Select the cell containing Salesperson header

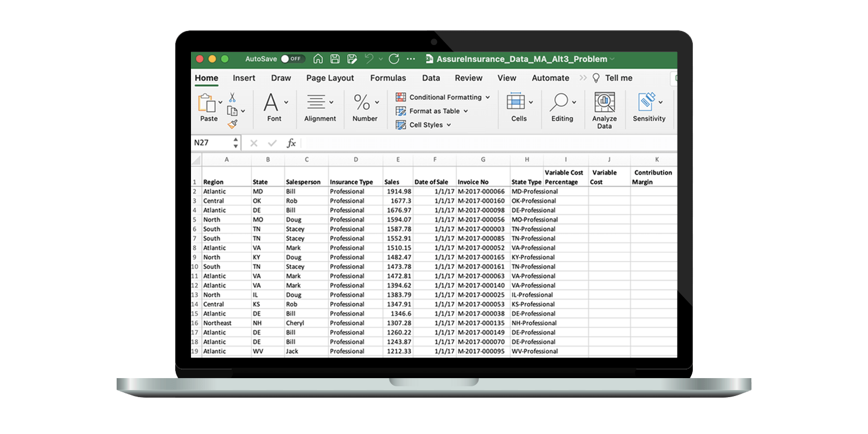[x=303, y=182]
